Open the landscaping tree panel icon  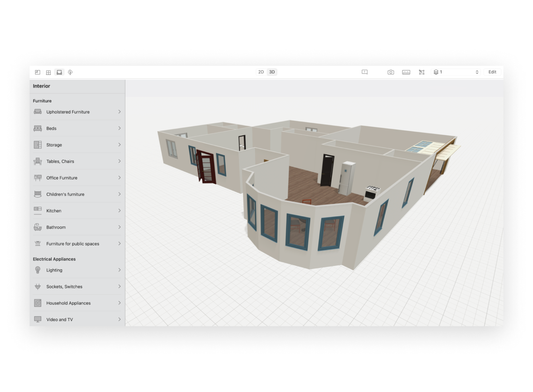click(70, 72)
